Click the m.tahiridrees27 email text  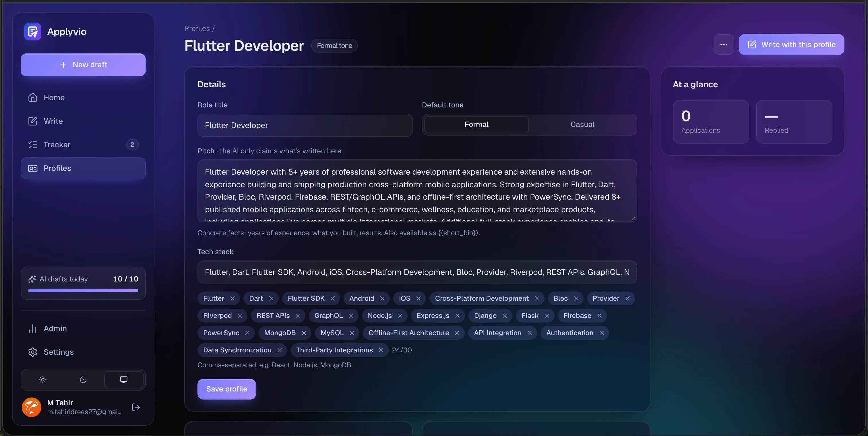coord(84,412)
